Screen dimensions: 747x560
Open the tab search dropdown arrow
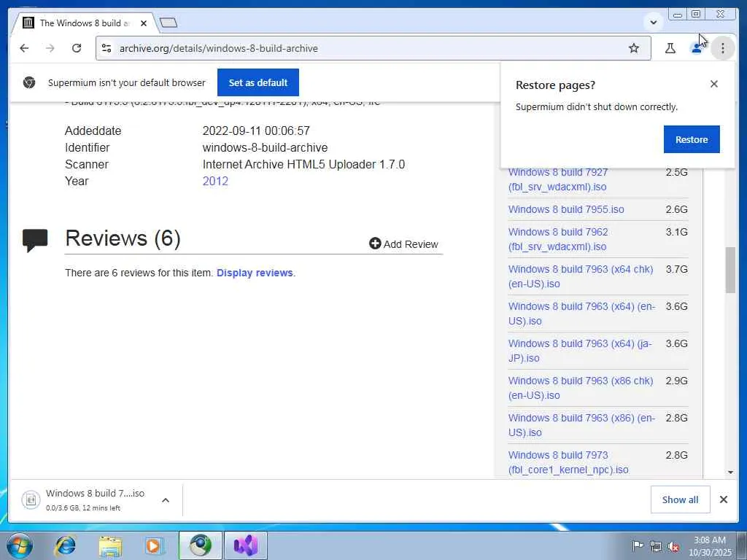point(653,22)
